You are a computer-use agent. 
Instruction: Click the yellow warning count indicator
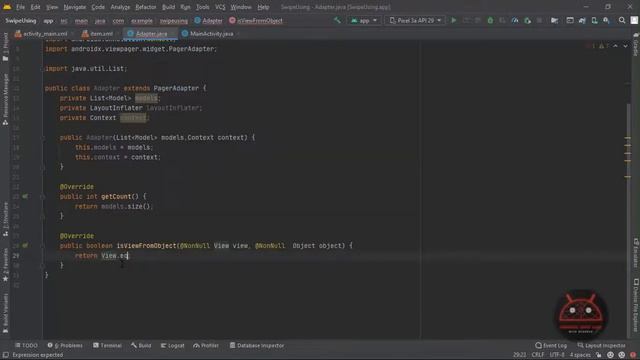pyautogui.click(x=603, y=46)
